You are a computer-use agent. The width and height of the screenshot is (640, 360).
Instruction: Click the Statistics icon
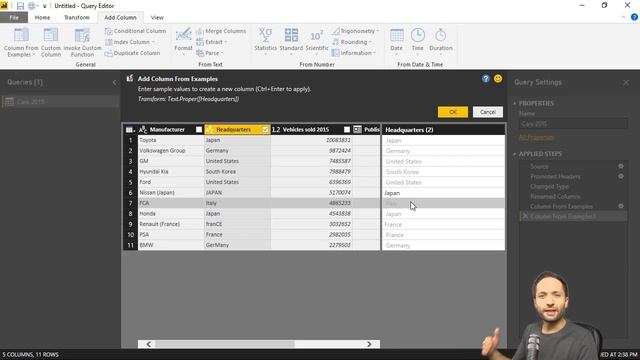(x=265, y=36)
